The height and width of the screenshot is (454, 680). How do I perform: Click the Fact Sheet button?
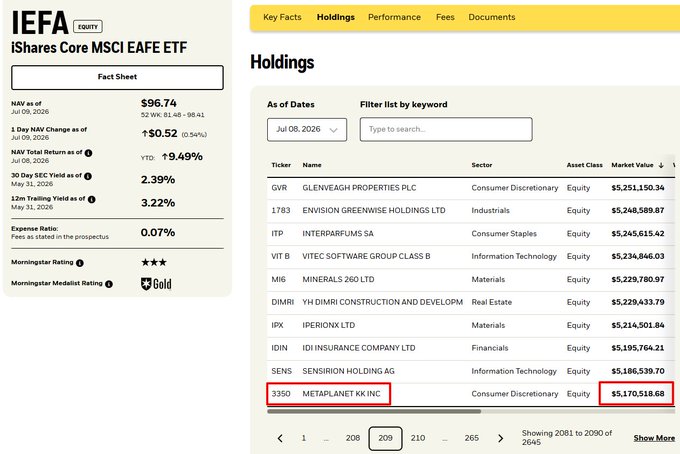(x=118, y=78)
